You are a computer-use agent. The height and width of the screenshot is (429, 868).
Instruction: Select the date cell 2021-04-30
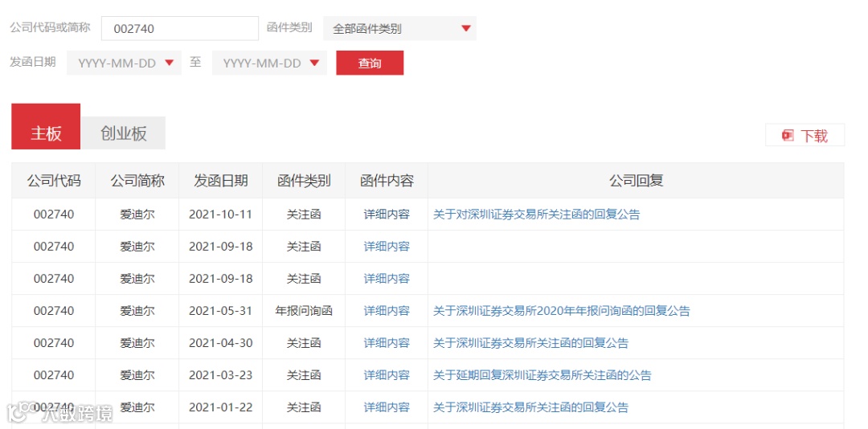tap(221, 343)
